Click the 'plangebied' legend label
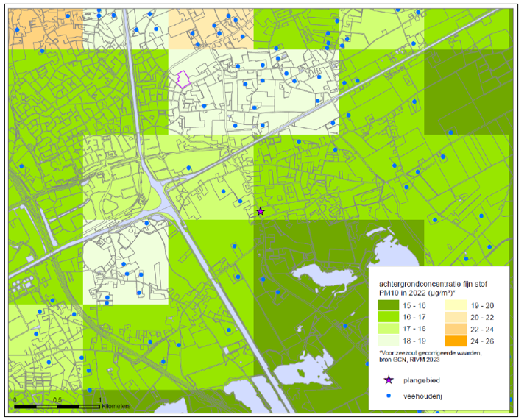527x420 pixels. (x=422, y=380)
